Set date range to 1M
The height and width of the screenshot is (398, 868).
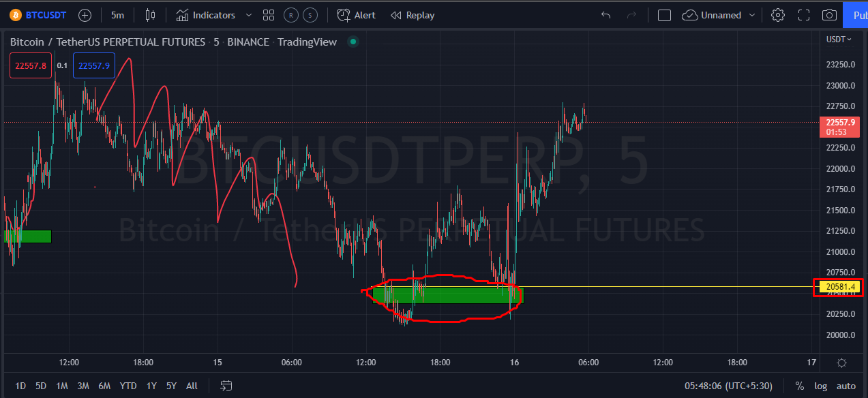pyautogui.click(x=62, y=386)
